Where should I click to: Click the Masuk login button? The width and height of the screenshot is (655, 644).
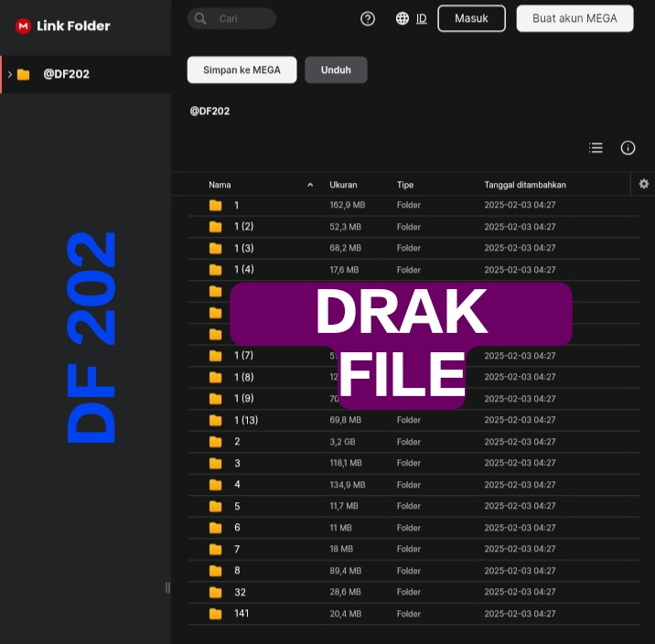[471, 18]
